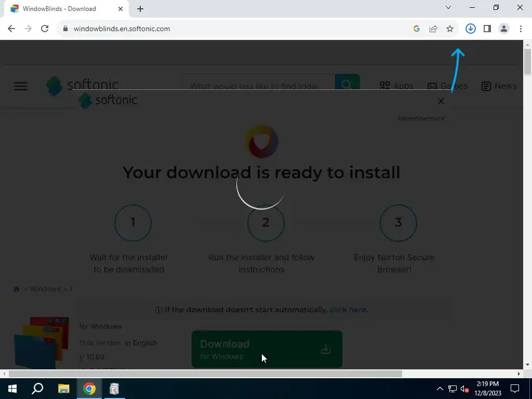Viewport: 532px width, 399px height.
Task: Click the 'click here' download link
Action: tap(348, 310)
